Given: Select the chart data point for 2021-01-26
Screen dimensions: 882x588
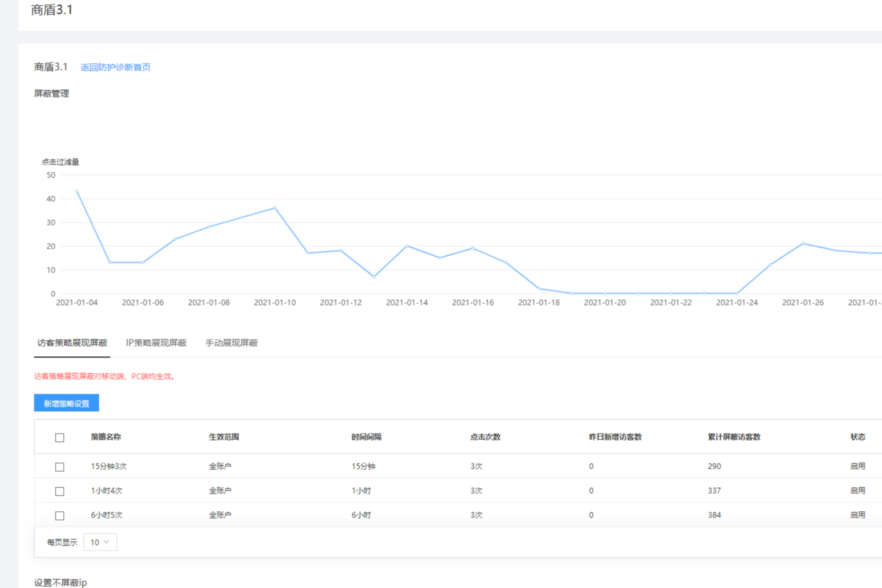Looking at the screenshot, I should (803, 244).
